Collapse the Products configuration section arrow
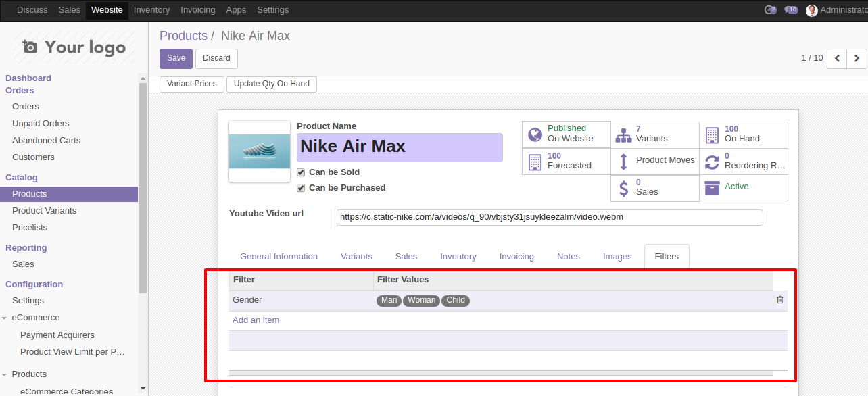Viewport: 868px width, 396px height. pyautogui.click(x=5, y=374)
